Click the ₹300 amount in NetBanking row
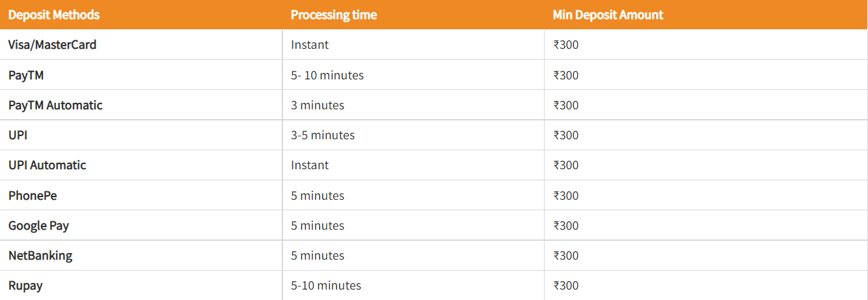The height and width of the screenshot is (300, 868). pos(565,255)
